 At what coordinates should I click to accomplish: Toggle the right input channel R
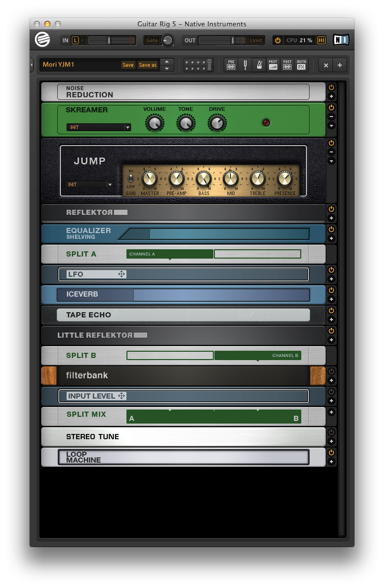click(x=83, y=40)
